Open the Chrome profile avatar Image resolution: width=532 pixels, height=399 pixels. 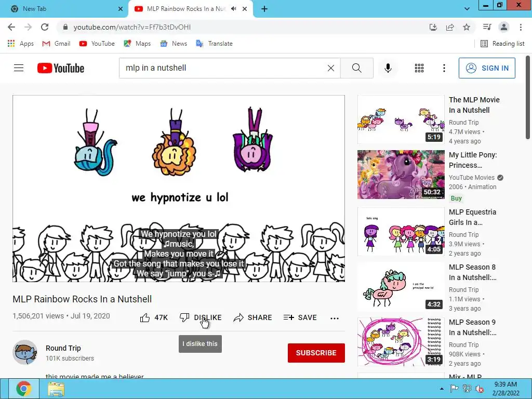point(504,27)
